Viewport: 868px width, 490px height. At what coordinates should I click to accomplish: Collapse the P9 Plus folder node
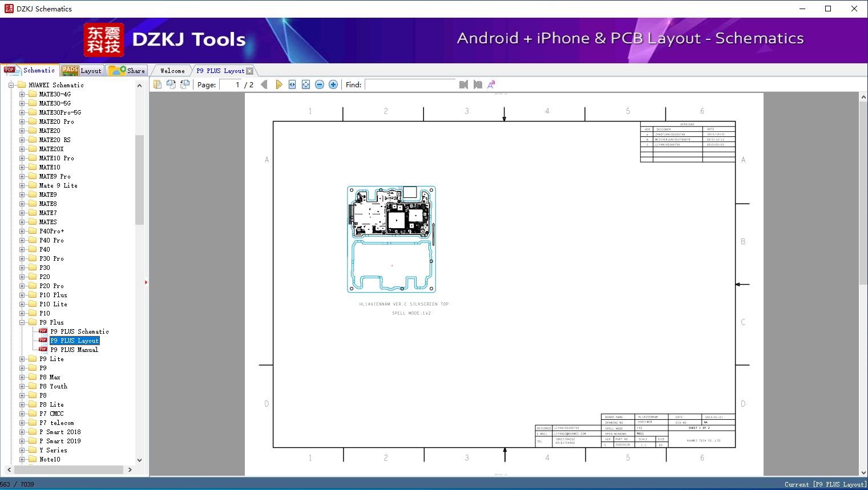22,322
